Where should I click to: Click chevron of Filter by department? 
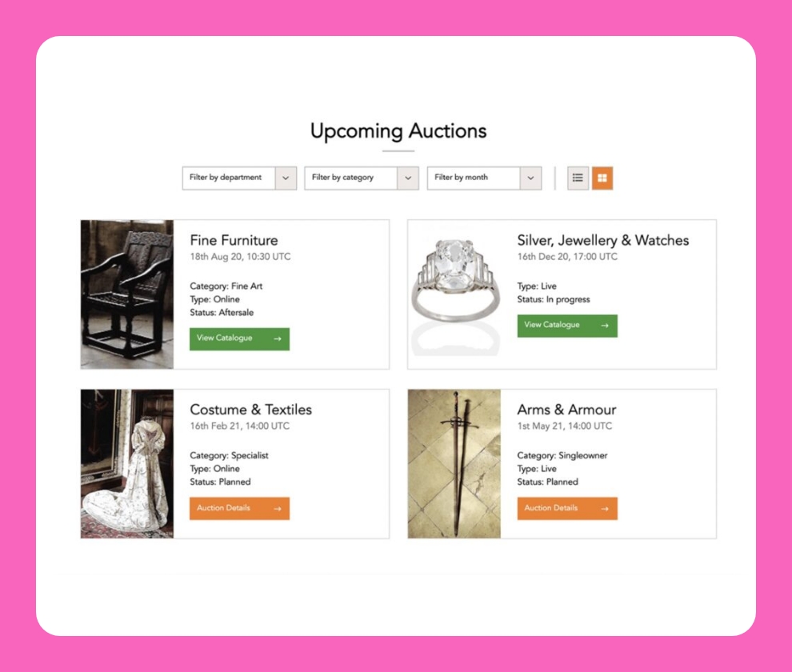pyautogui.click(x=286, y=178)
